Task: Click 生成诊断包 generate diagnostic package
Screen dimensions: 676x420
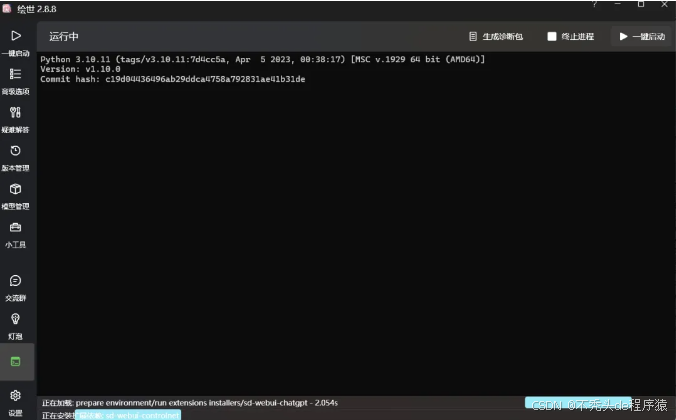Action: click(x=496, y=37)
